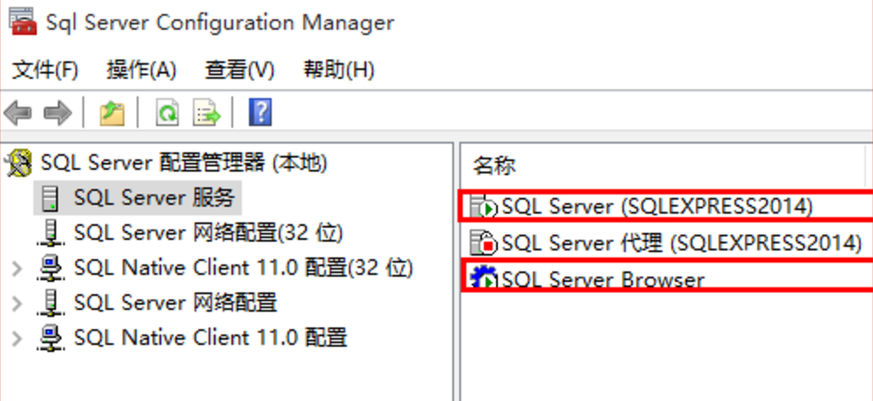Open the 查看(V) menu

[239, 71]
